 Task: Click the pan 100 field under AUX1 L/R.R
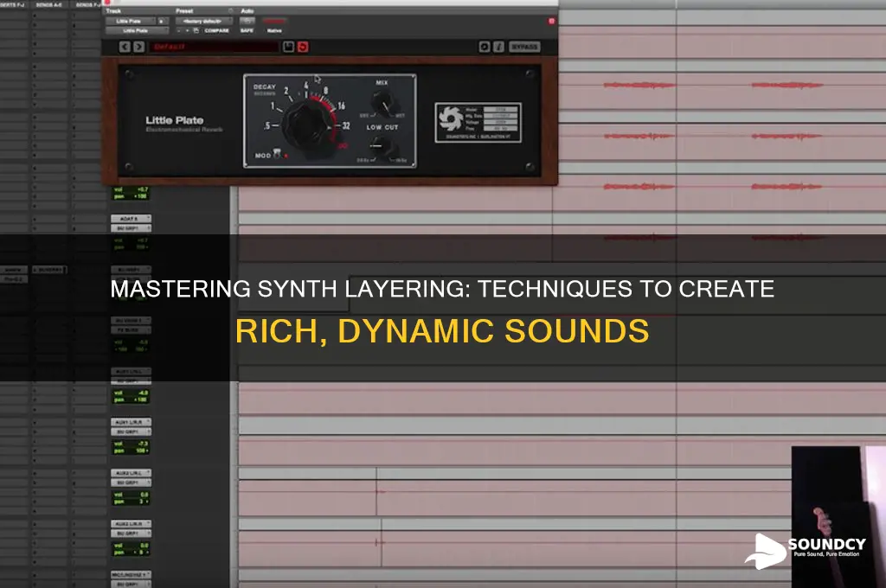click(x=131, y=451)
